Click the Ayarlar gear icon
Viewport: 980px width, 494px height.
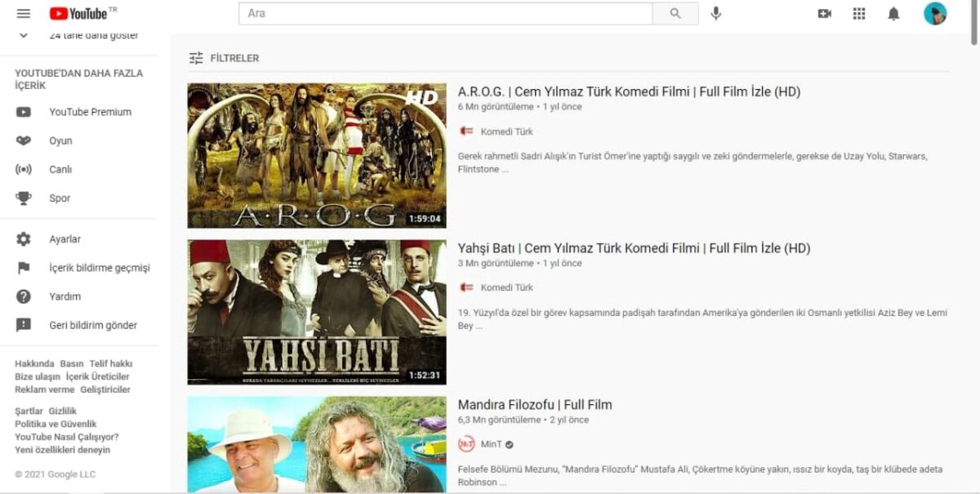(x=24, y=239)
